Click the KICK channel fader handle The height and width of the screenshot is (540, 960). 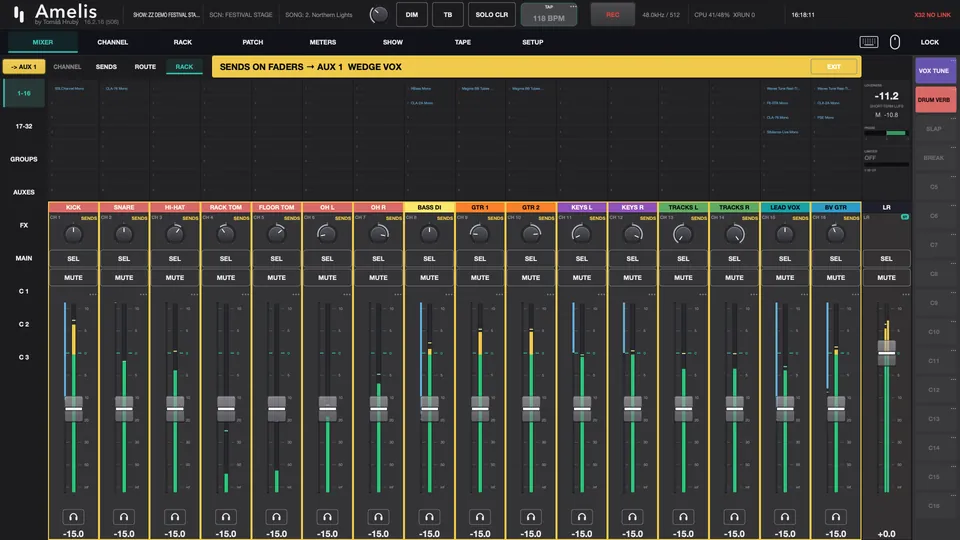pyautogui.click(x=73, y=408)
